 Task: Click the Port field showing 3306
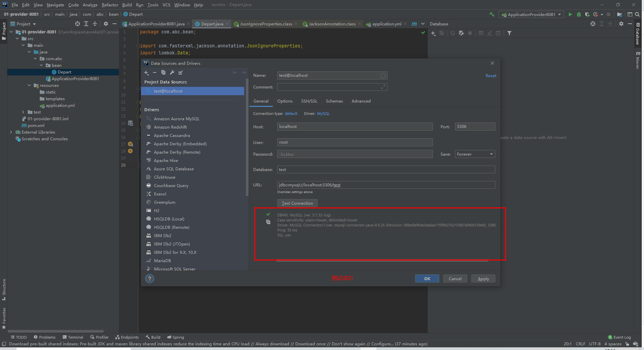pos(475,127)
